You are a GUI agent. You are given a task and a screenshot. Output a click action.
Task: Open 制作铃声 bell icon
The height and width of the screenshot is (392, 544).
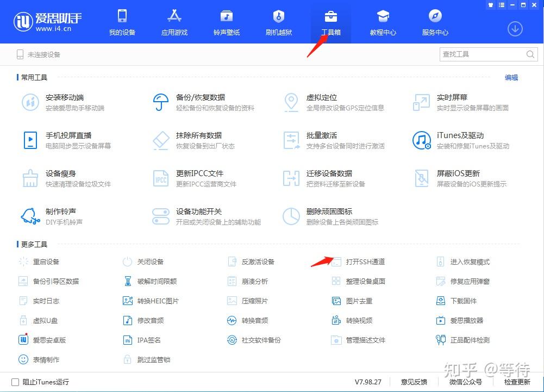point(30,216)
